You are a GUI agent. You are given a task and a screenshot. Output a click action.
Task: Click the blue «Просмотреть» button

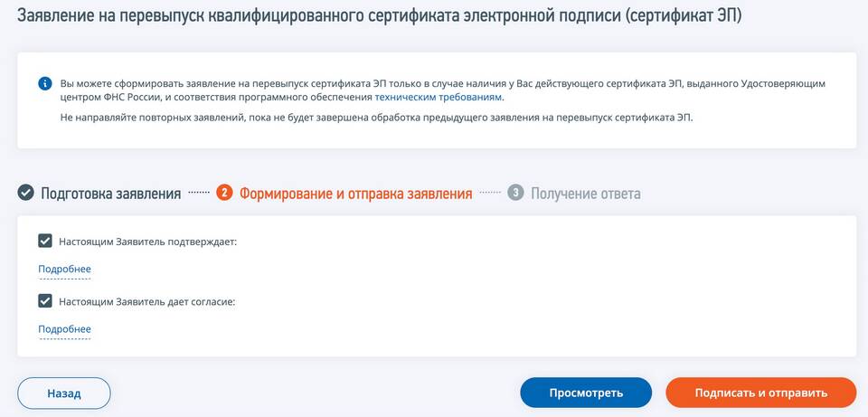click(586, 393)
